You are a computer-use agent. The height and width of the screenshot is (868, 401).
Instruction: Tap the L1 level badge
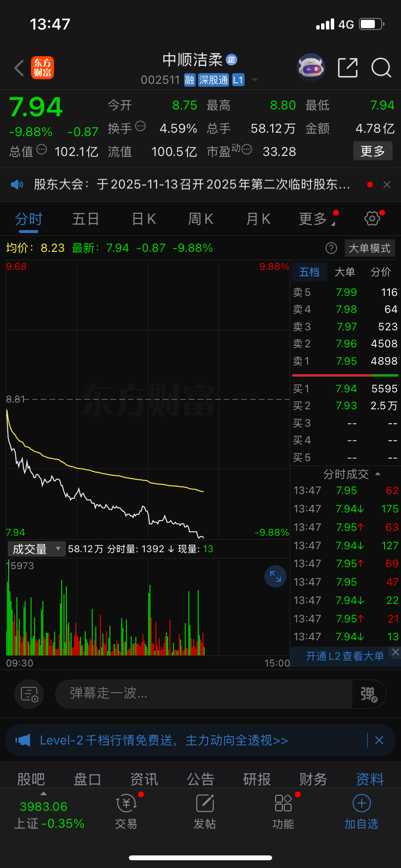(x=238, y=80)
